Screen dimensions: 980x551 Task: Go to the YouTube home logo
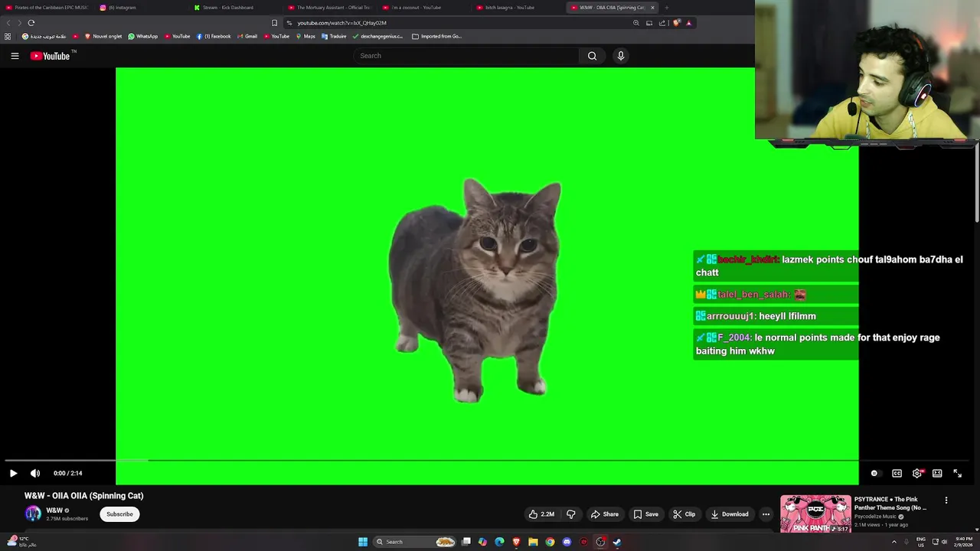coord(50,56)
